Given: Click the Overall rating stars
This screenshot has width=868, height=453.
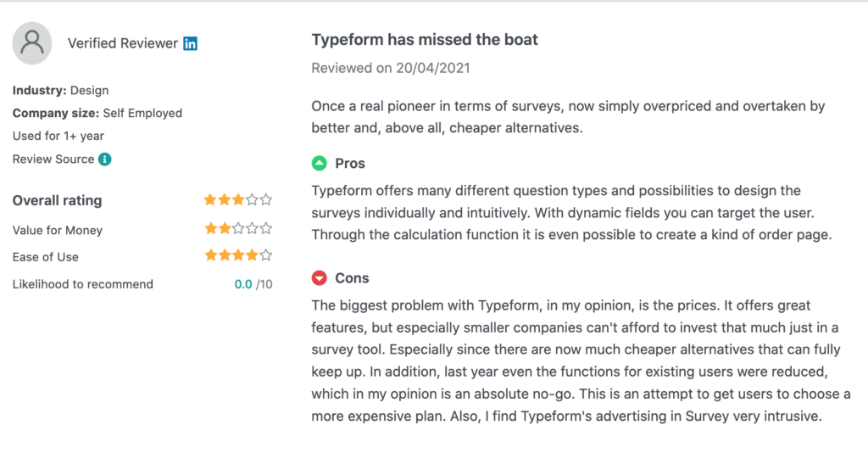Looking at the screenshot, I should click(x=238, y=200).
